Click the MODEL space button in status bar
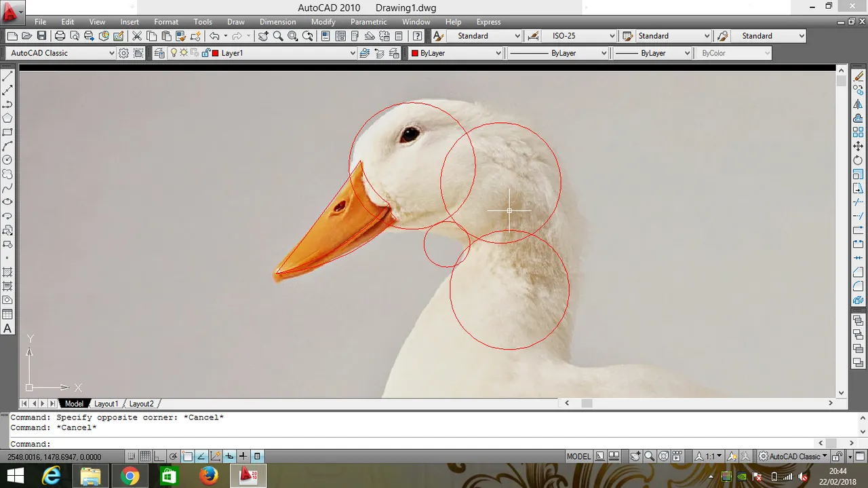Screen dimensions: 868x488 pyautogui.click(x=578, y=457)
